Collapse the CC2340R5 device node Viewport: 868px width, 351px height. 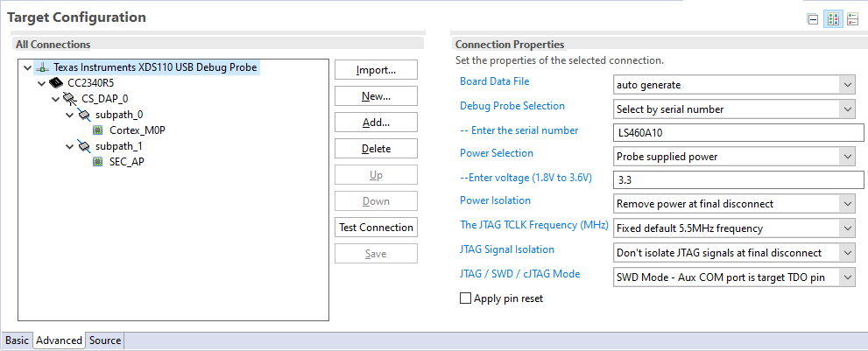[x=41, y=83]
